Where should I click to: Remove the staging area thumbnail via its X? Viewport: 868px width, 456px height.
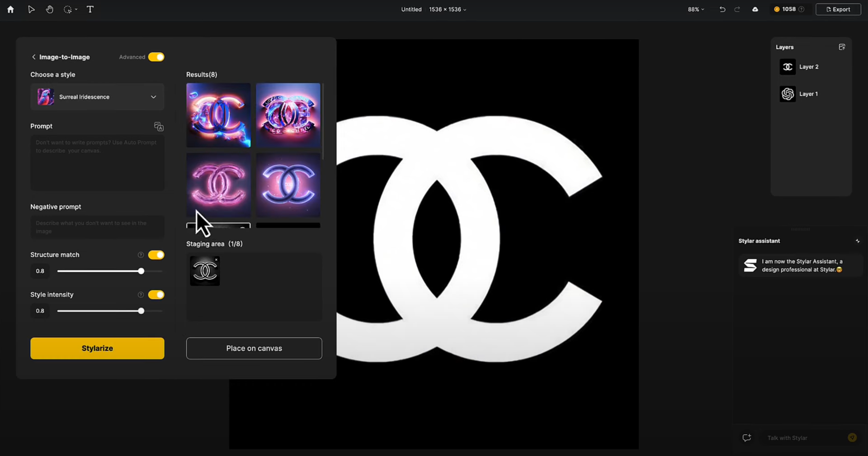(216, 259)
